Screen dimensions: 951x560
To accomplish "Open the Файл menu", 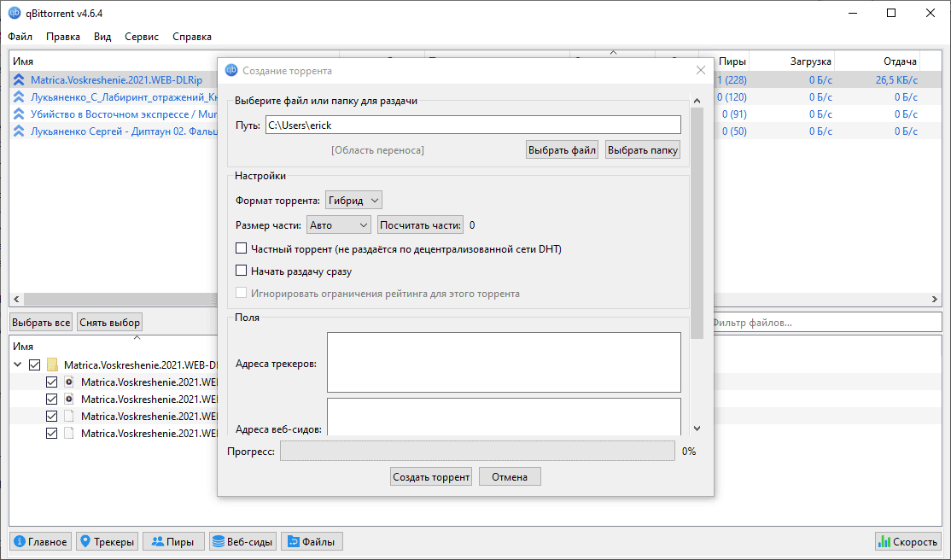I will point(20,37).
